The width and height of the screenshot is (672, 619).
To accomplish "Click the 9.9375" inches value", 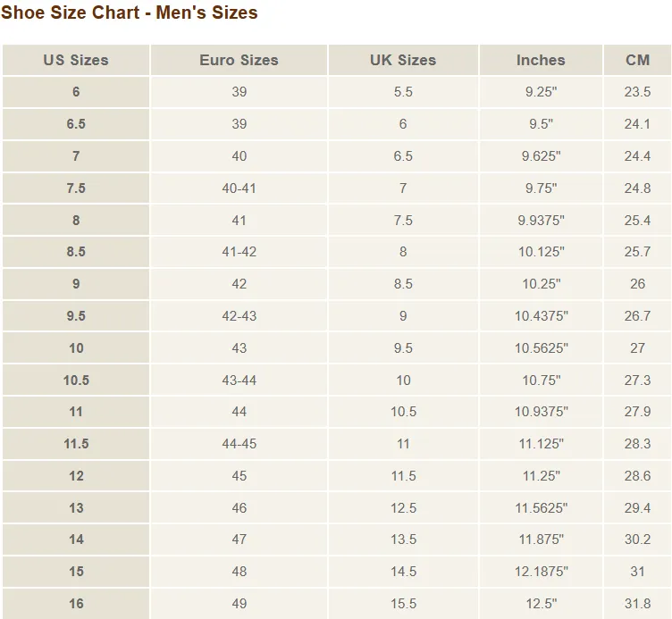I will click(541, 221).
